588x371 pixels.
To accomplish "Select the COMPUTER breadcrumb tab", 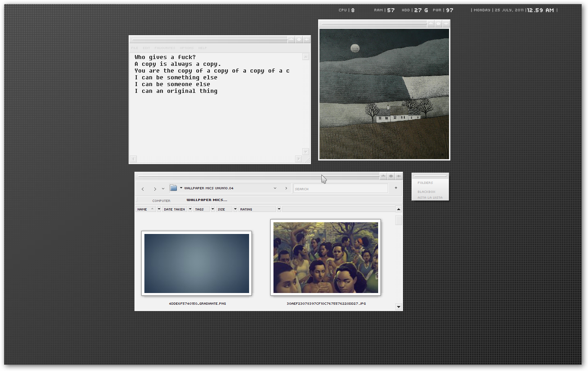I will [x=161, y=201].
